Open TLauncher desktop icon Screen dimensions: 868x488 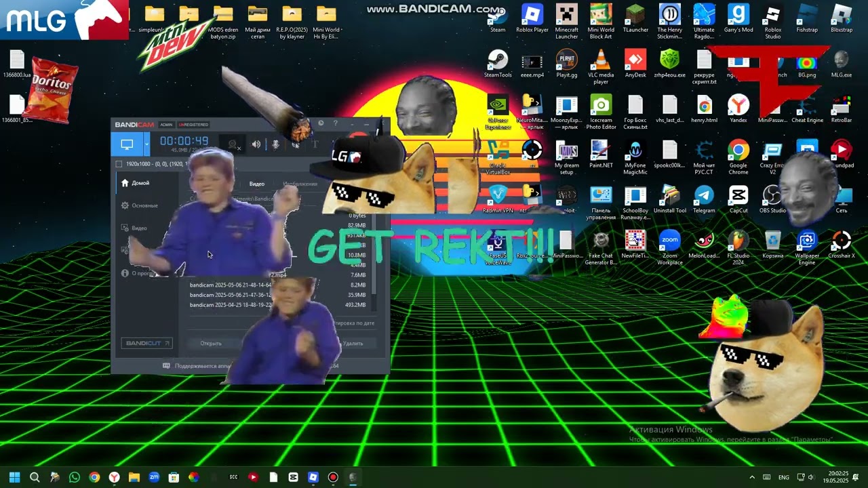(x=635, y=19)
